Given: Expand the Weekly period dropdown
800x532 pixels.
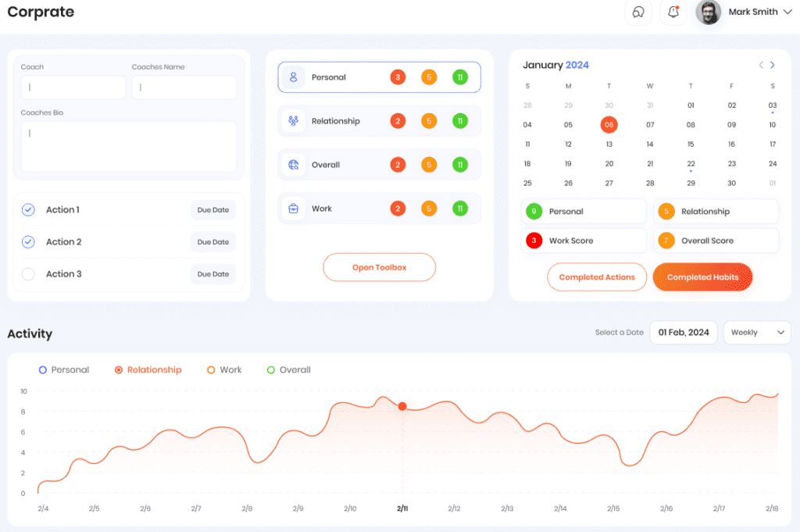Looking at the screenshot, I should click(x=756, y=333).
